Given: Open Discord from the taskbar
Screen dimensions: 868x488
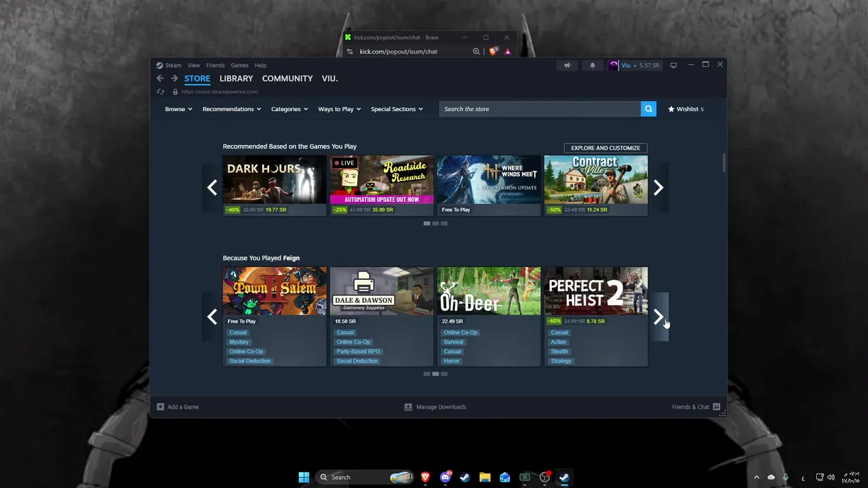Looking at the screenshot, I should [446, 477].
